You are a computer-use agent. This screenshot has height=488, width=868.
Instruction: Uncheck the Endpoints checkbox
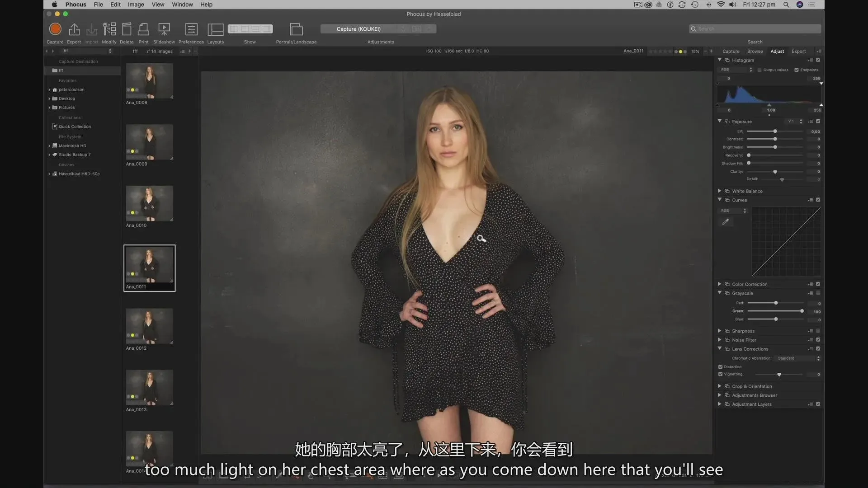pyautogui.click(x=797, y=70)
